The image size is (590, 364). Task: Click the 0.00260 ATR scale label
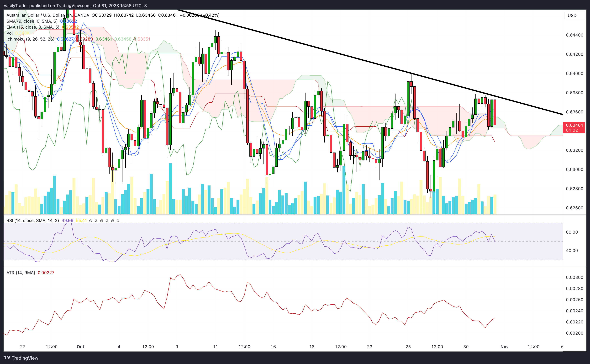click(575, 300)
